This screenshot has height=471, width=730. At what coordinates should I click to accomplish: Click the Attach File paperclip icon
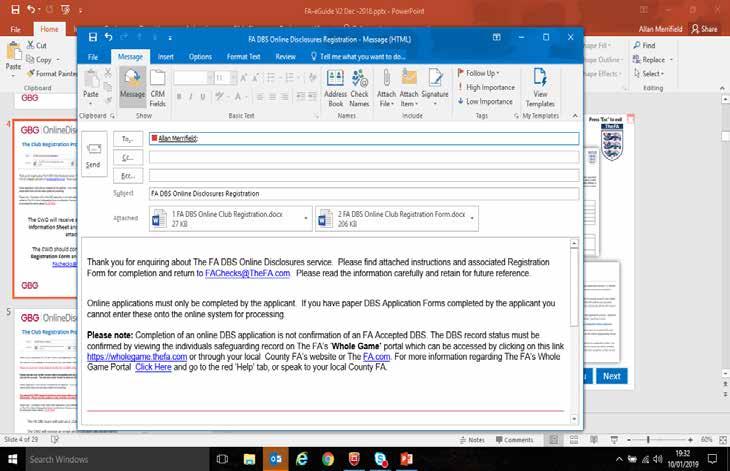point(386,78)
